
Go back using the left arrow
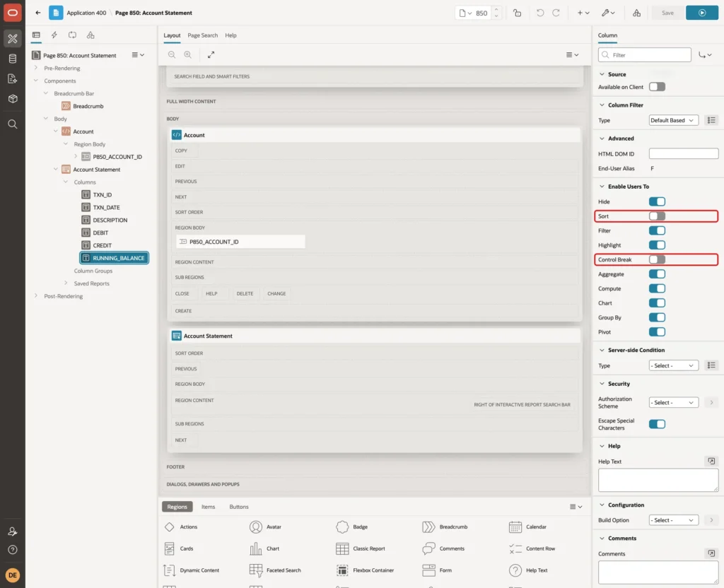tap(38, 13)
